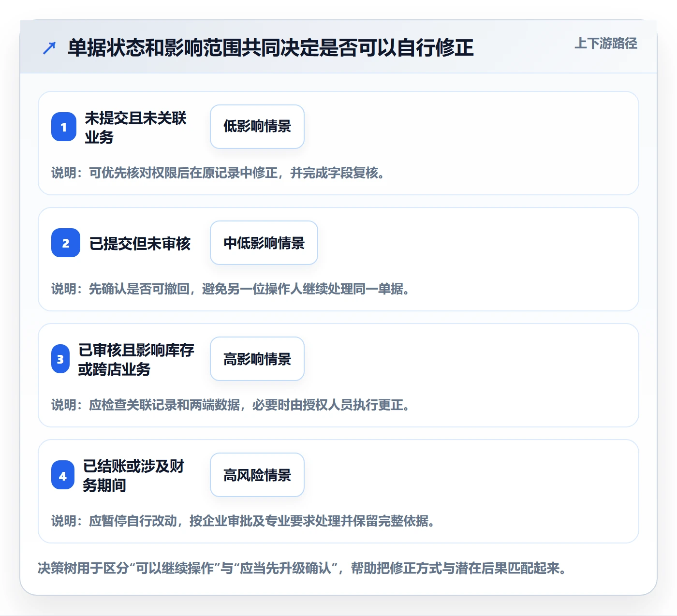Select step number 2 badge

click(x=66, y=243)
